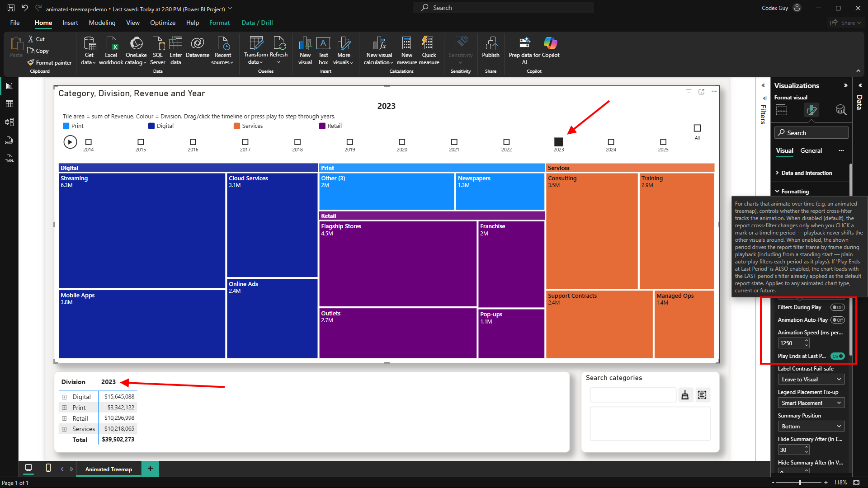Image resolution: width=868 pixels, height=488 pixels.
Task: Select the 2019 timeline marker
Action: click(349, 142)
